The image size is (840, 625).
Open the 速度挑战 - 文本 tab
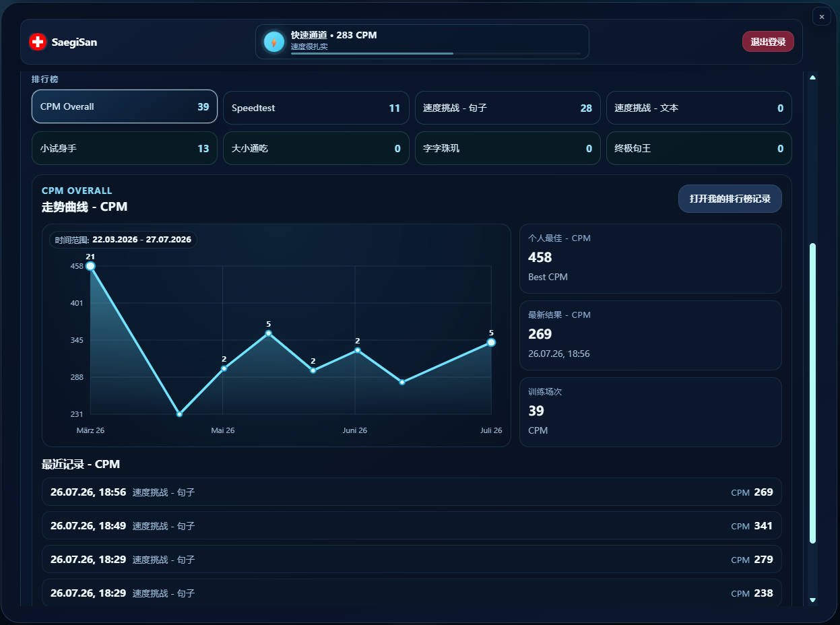pyautogui.click(x=699, y=108)
